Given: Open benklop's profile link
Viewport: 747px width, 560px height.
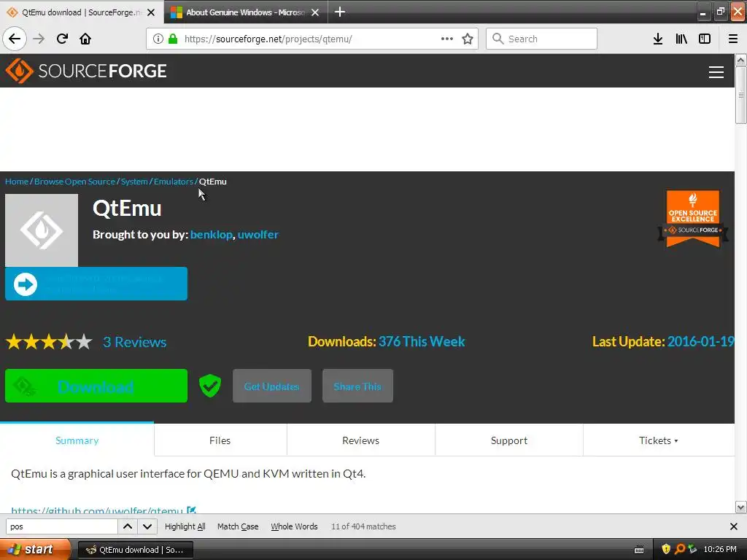Looking at the screenshot, I should pyautogui.click(x=211, y=234).
